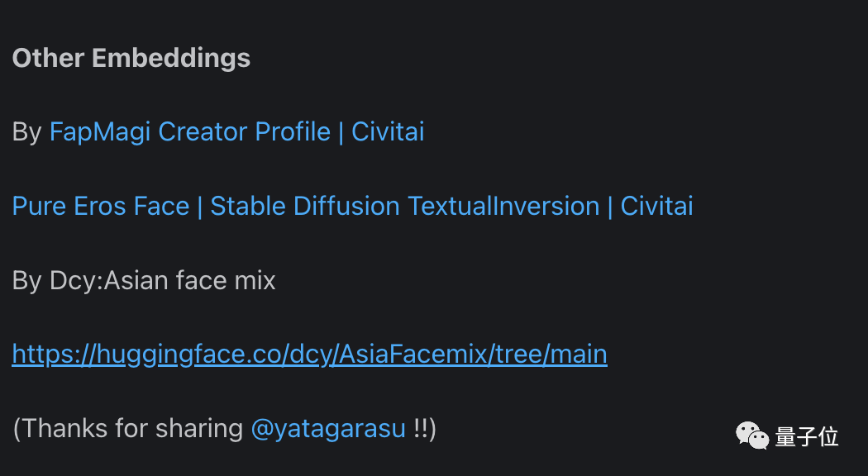The width and height of the screenshot is (868, 476).
Task: Click the word "Other" in the heading
Action: click(49, 58)
